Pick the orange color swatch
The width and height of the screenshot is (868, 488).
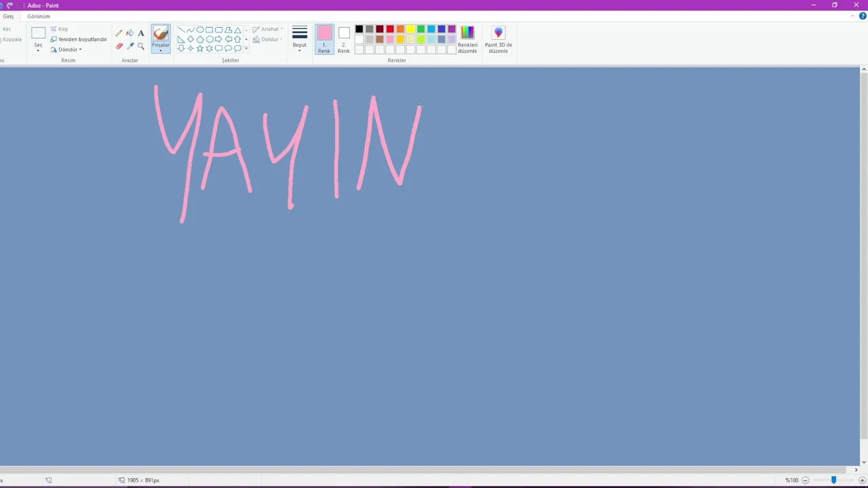400,29
